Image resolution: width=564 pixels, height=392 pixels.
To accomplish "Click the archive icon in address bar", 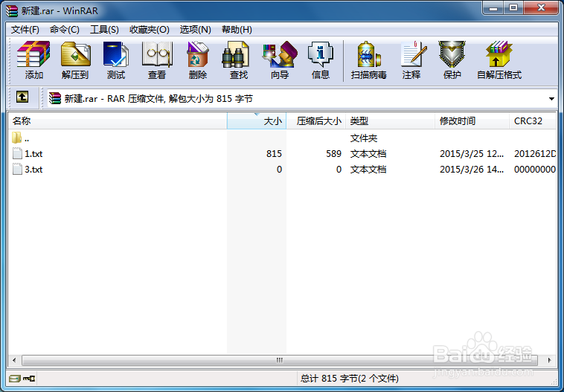I will click(55, 98).
